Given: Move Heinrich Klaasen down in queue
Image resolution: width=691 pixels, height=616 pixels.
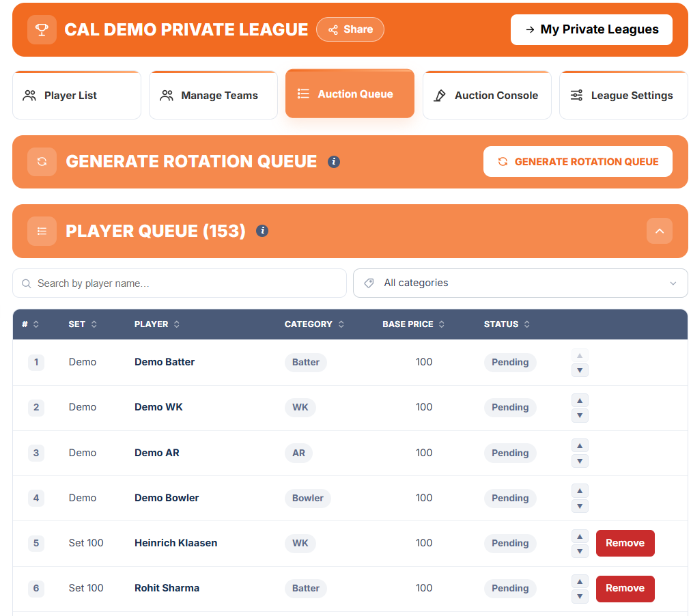Looking at the screenshot, I should 580,551.
